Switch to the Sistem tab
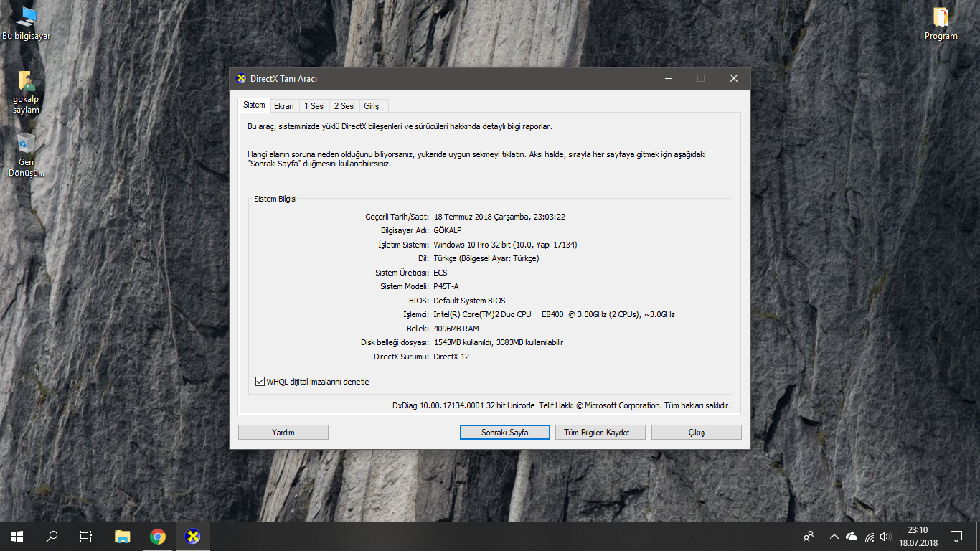The image size is (980, 551). [x=254, y=105]
